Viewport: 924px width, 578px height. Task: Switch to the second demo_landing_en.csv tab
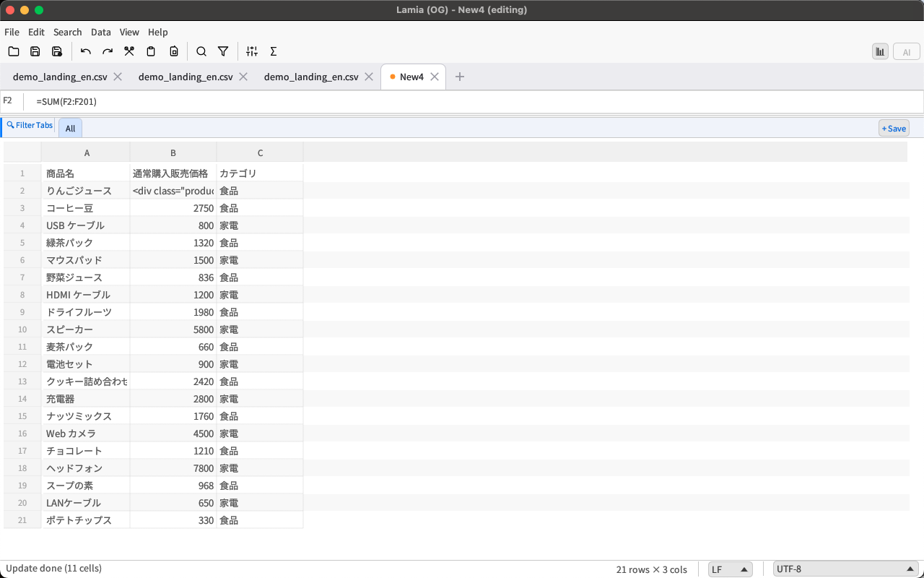(x=186, y=77)
